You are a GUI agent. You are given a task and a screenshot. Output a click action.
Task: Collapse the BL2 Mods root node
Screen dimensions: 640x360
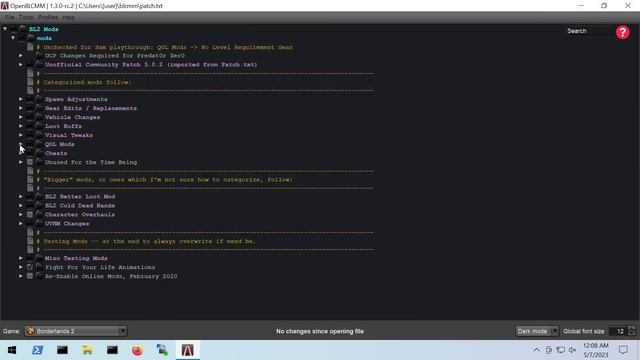(x=5, y=29)
